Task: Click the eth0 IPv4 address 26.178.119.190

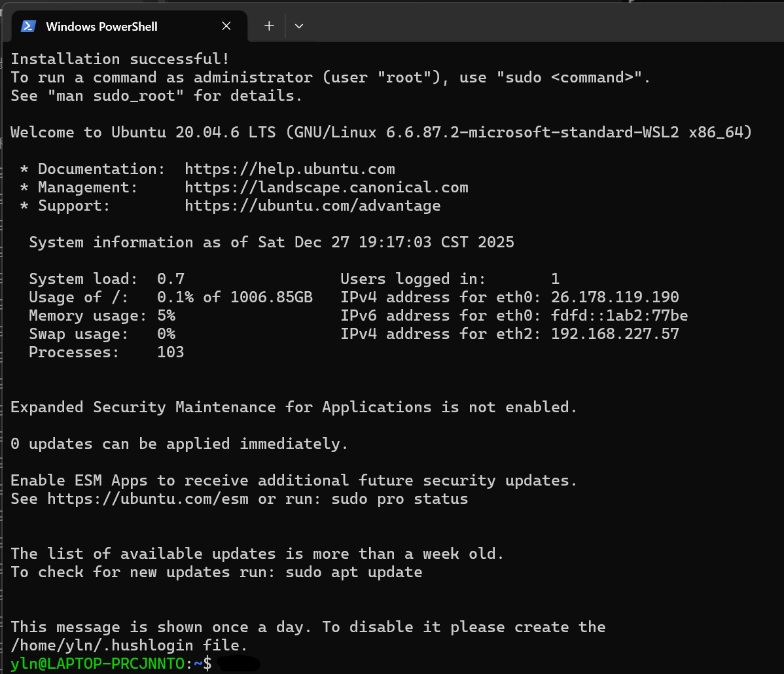Action: (615, 297)
